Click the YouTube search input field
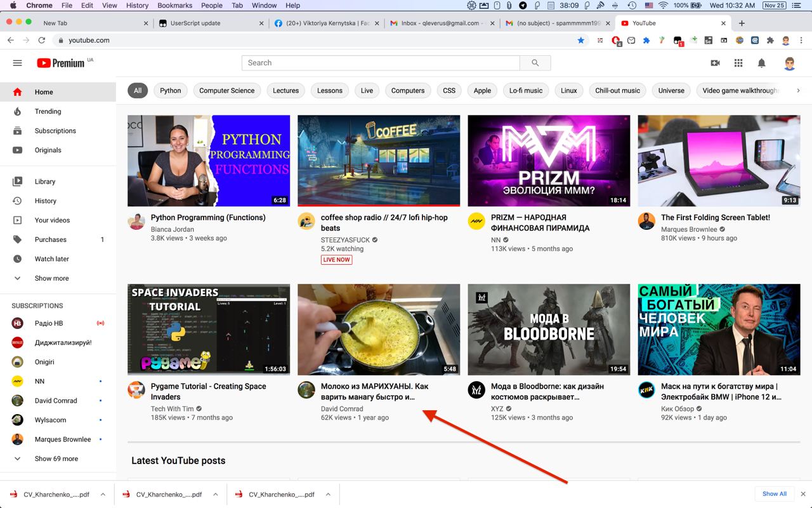812x508 pixels. coord(381,63)
